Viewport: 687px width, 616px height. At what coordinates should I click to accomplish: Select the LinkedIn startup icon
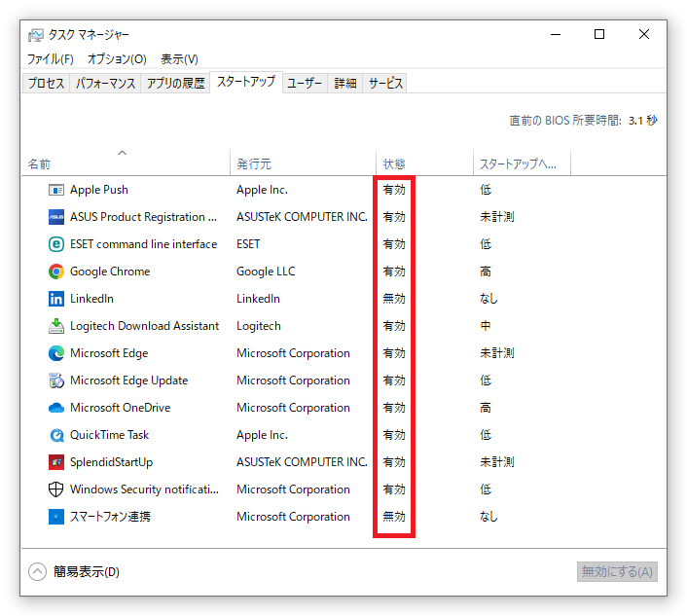(x=56, y=299)
